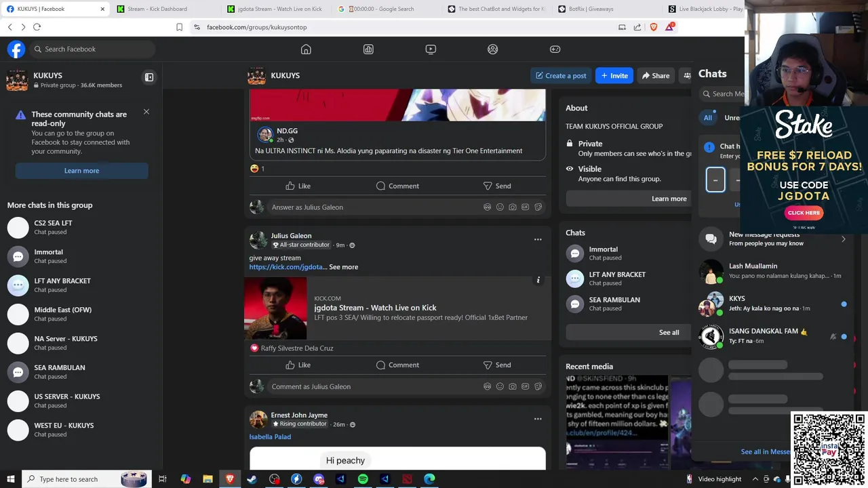Viewport: 868px width, 488px height.
Task: Click the Share button
Action: pos(656,75)
